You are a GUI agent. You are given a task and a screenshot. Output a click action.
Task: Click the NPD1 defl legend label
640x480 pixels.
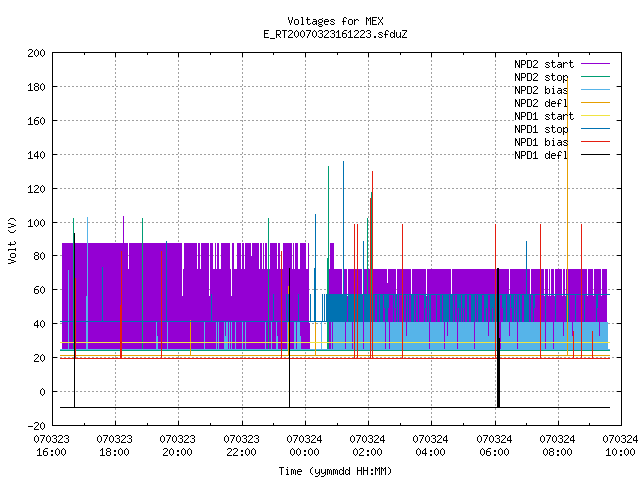(541, 156)
